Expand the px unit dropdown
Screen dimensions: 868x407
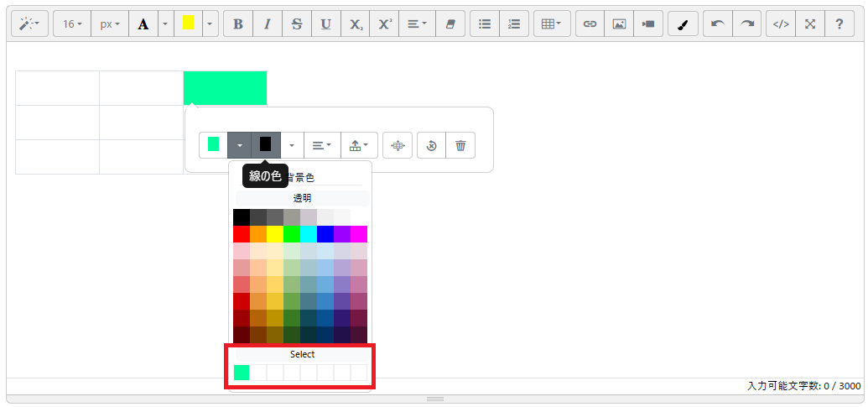click(x=109, y=24)
